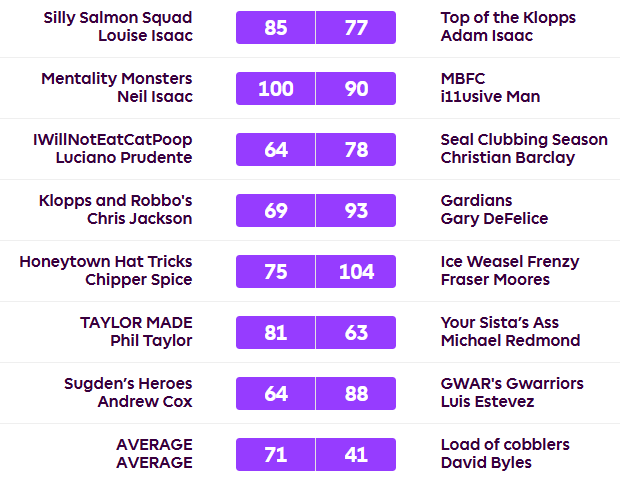Click the Top of the Klopps team
The height and width of the screenshot is (480, 620).
pos(508,18)
